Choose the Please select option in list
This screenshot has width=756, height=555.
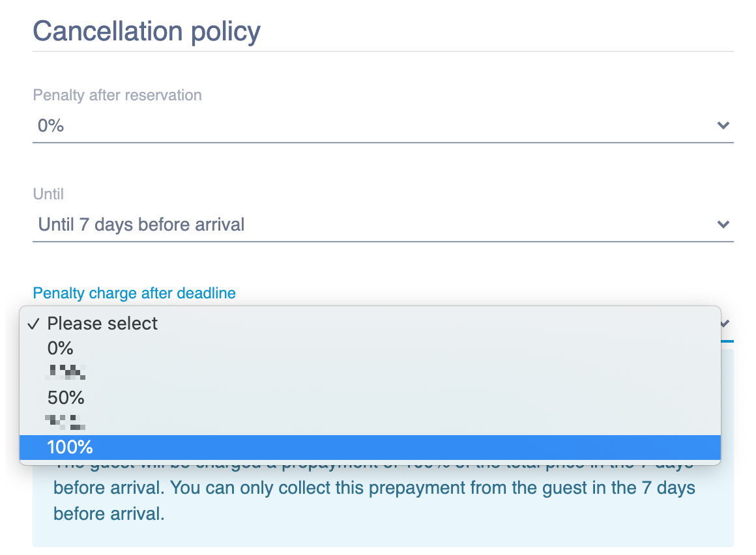click(102, 324)
